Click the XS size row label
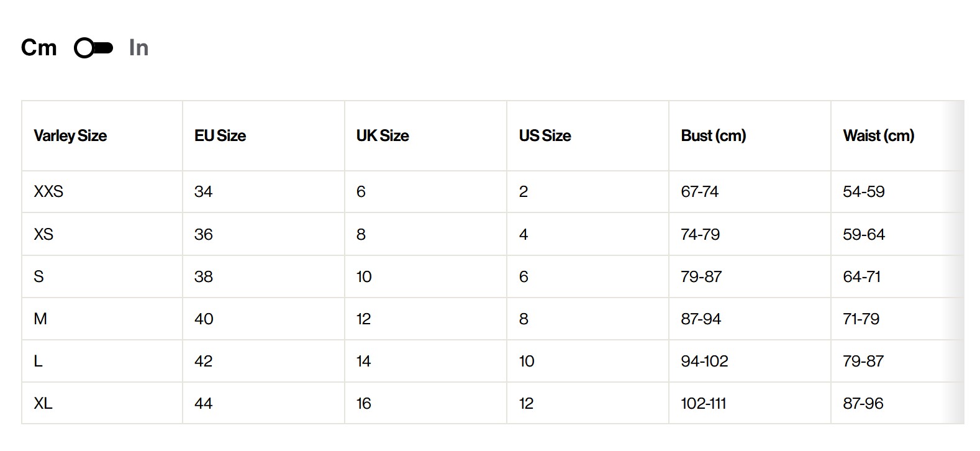The height and width of the screenshot is (451, 980). (43, 234)
